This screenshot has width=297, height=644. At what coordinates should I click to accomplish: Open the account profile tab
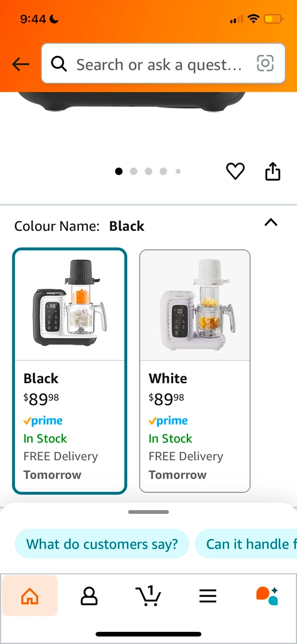[x=89, y=596]
